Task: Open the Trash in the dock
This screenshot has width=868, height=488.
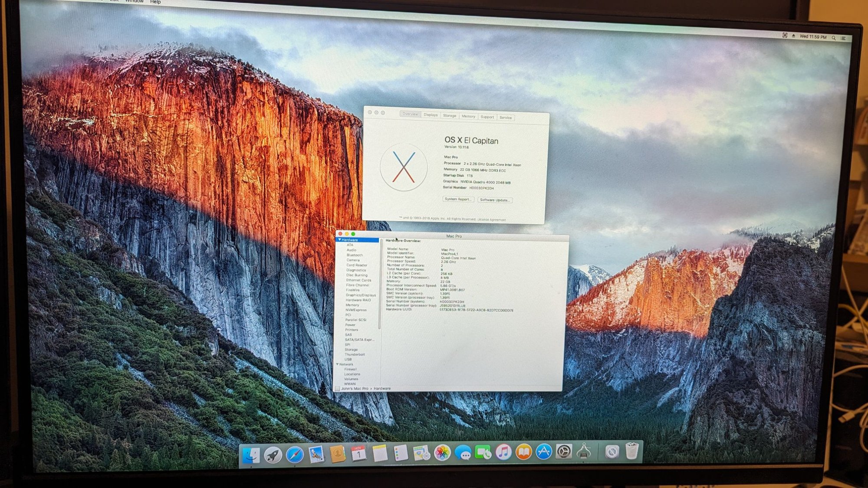Action: point(632,451)
